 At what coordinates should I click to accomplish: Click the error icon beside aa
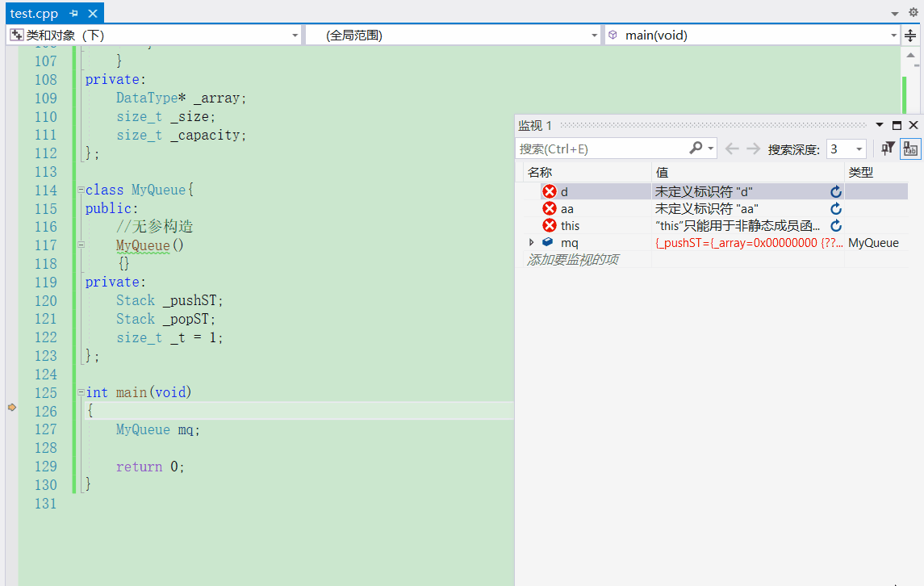coord(550,209)
